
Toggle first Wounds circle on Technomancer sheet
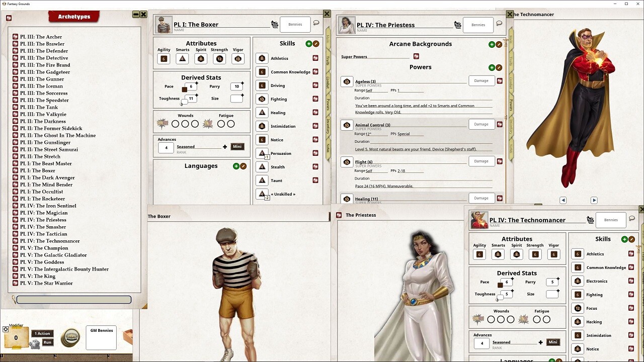(x=491, y=319)
